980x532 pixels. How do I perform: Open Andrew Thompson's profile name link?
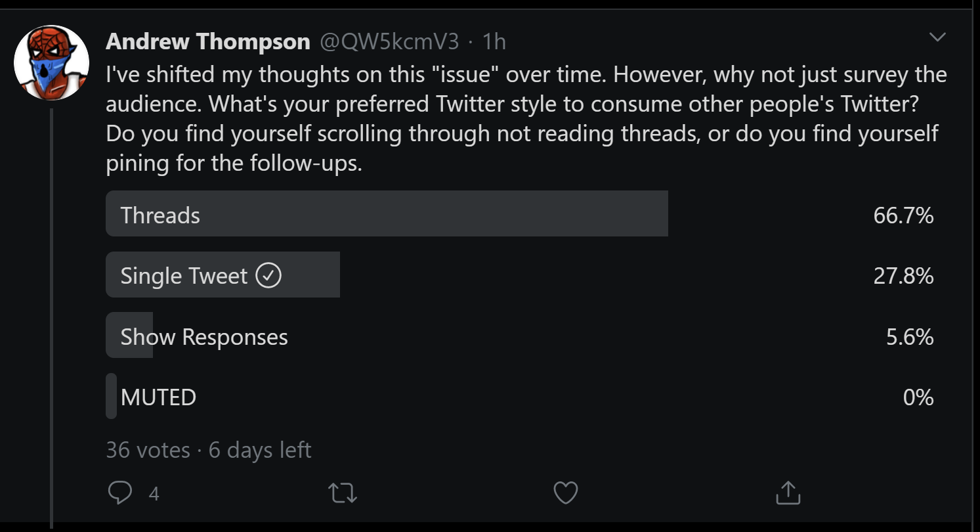(x=207, y=42)
